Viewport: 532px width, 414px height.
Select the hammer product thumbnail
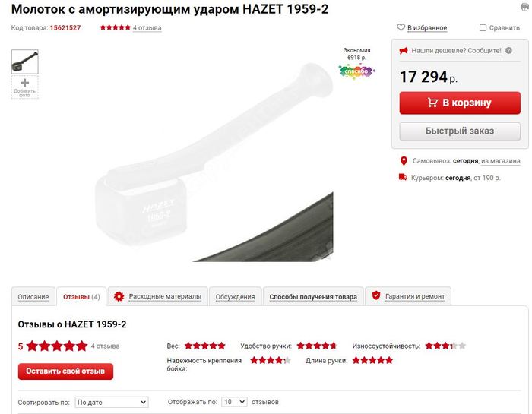tap(25, 62)
